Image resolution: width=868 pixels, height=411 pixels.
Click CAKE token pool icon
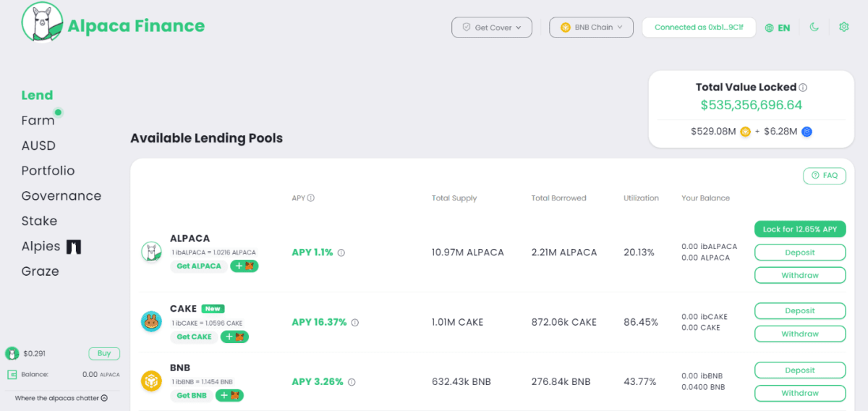pyautogui.click(x=151, y=321)
